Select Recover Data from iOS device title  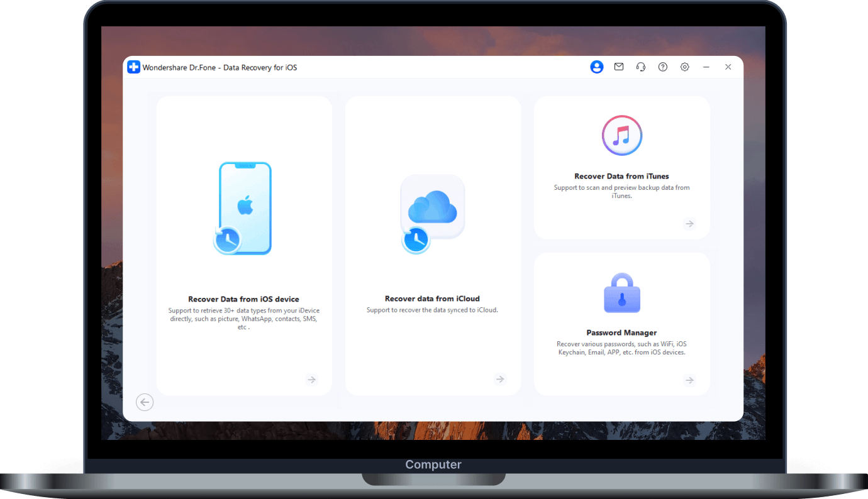pyautogui.click(x=243, y=299)
